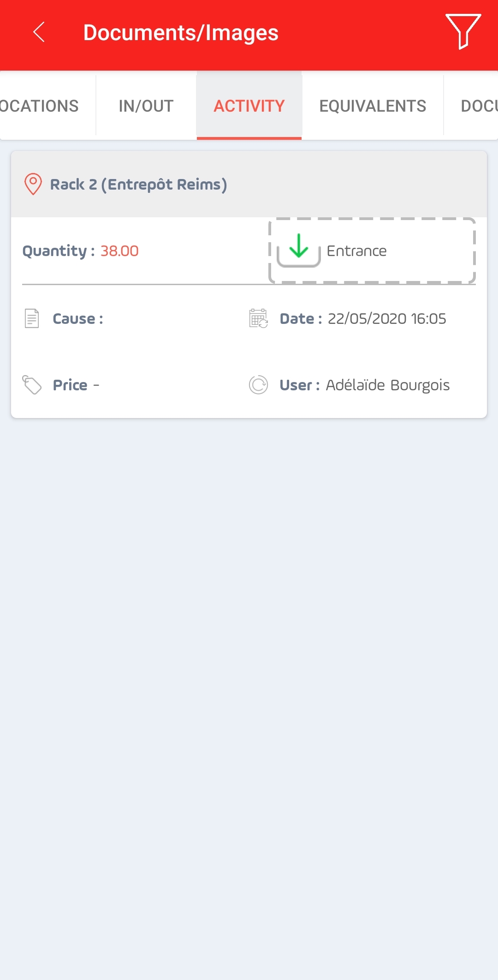Switch to the IN/OUT tab
498x980 pixels.
click(x=146, y=106)
